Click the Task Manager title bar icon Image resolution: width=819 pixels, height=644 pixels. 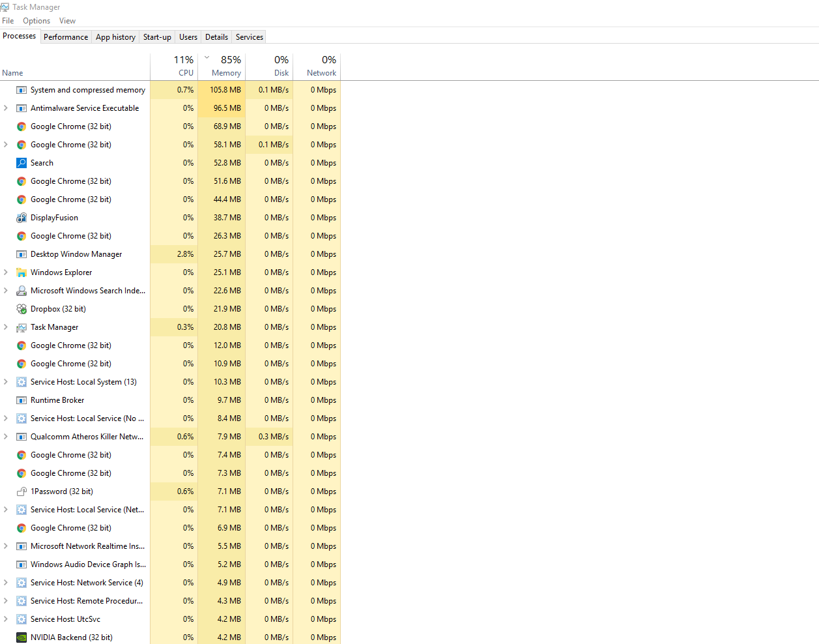[5, 7]
